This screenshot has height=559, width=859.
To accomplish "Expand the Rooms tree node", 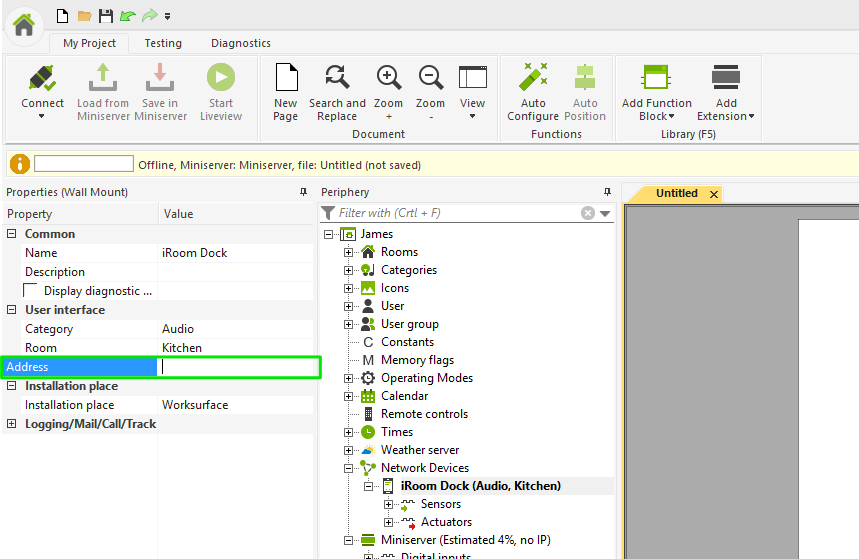I will (348, 252).
